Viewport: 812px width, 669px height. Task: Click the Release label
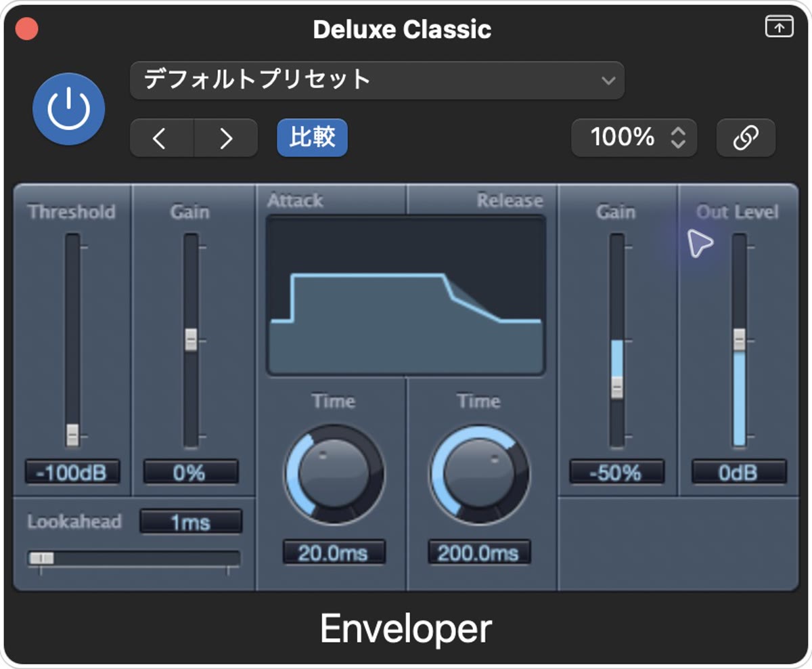pyautogui.click(x=510, y=200)
